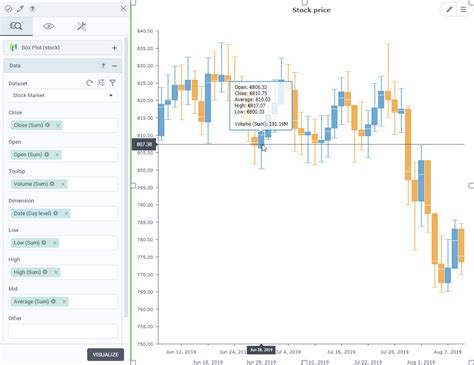Screen dimensions: 474x365
Task: Open settings gear of High (Sum) pill
Action: point(45,272)
